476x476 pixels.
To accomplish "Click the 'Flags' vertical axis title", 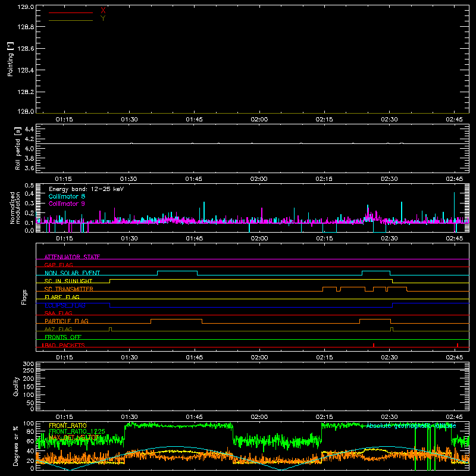I will [24, 297].
